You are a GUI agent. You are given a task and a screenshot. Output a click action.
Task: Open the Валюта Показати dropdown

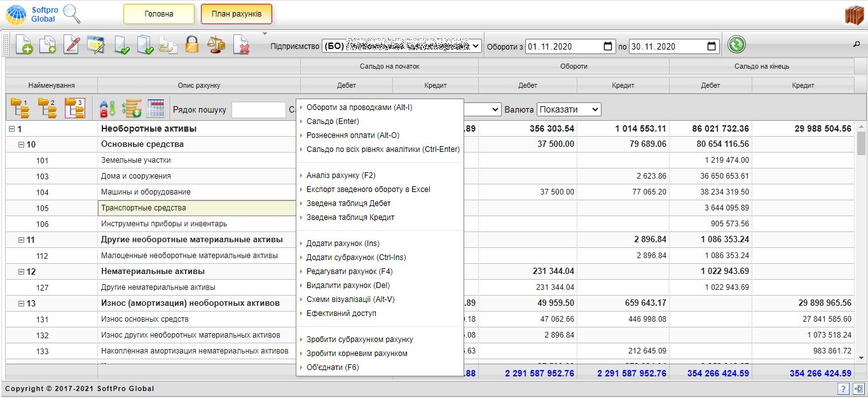click(568, 109)
